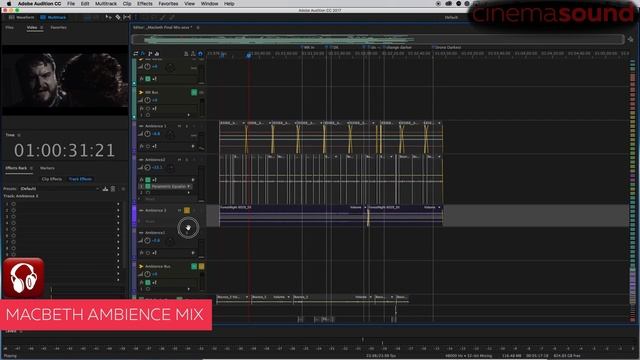The image size is (640, 360).
Task: Click the Ambience 1 pan knob
Action: pyautogui.click(x=171, y=135)
